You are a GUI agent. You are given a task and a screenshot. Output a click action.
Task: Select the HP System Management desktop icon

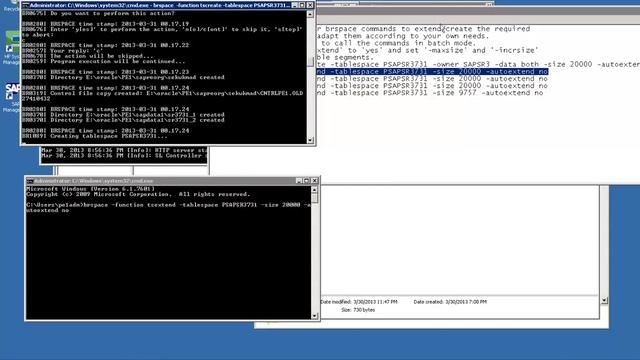[x=11, y=48]
